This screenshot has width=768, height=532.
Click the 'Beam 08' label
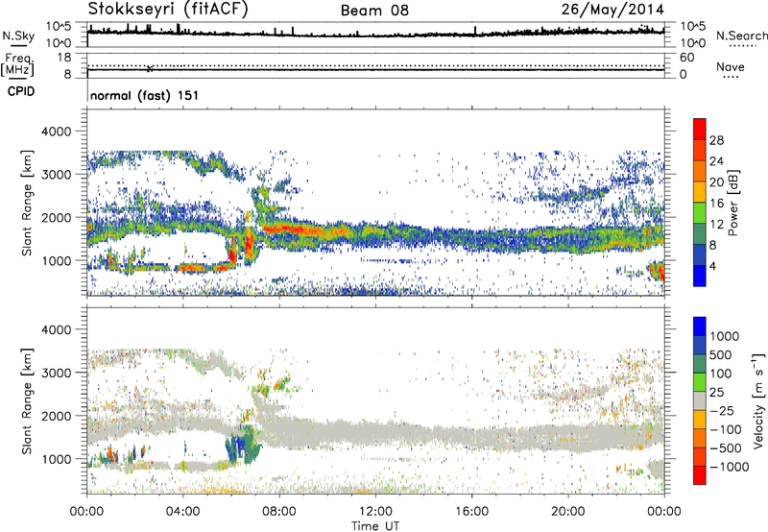tap(374, 11)
